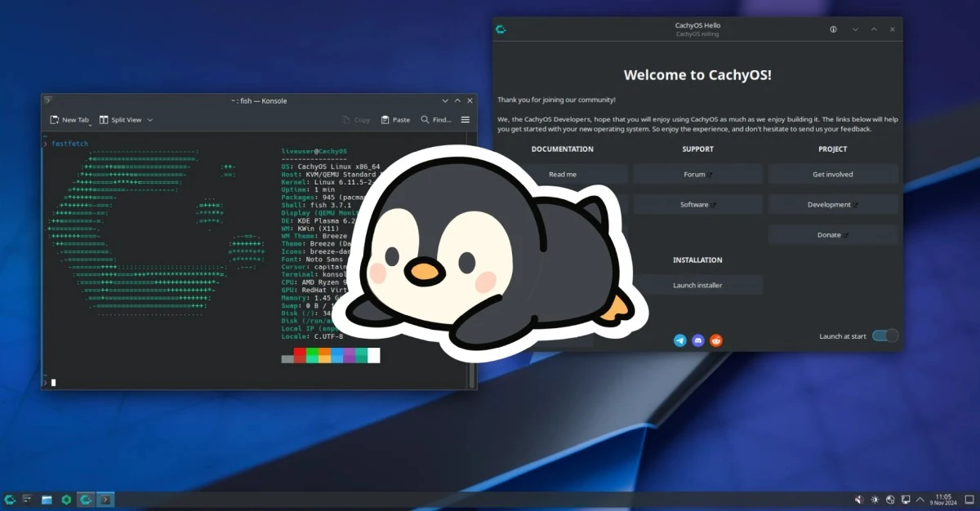Viewport: 980px width, 511px height.
Task: Open the clock showing 11:05
Action: [x=943, y=499]
